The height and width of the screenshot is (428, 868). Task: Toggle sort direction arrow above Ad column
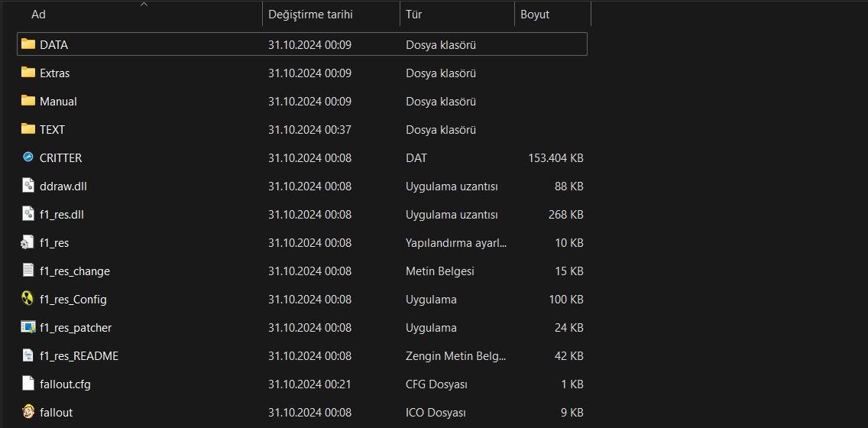pyautogui.click(x=144, y=4)
